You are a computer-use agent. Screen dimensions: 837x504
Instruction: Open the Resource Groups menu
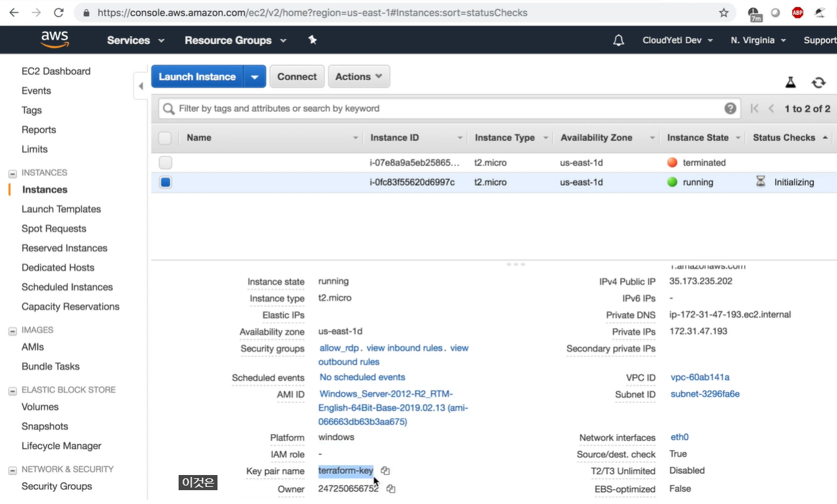235,40
